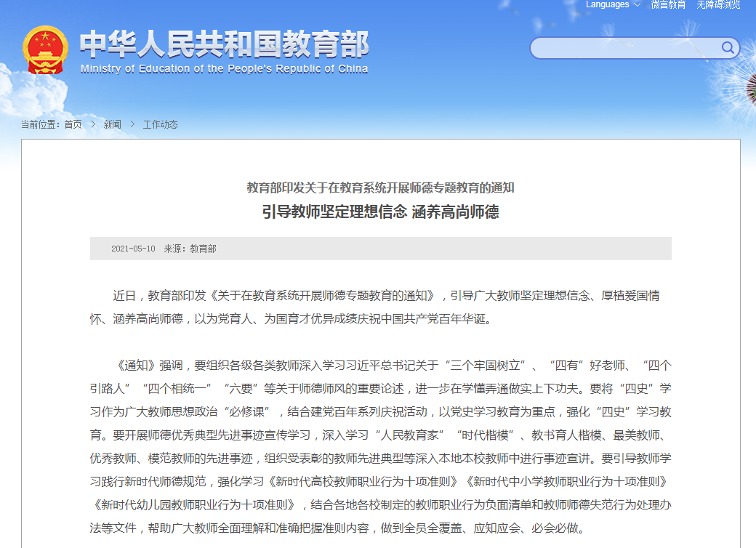Click the 当前位置 breadcrumb label
Screen dimensions: 756x548
(41, 124)
